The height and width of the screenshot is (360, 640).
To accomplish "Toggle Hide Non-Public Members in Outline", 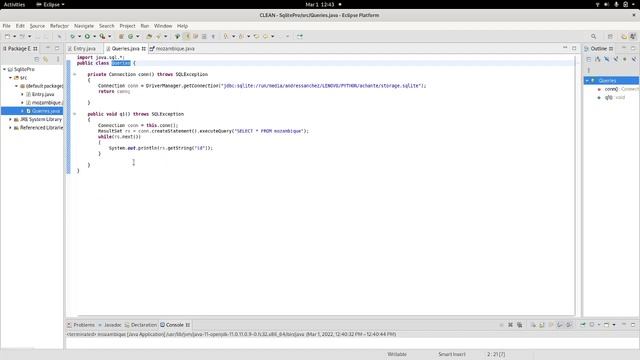I will [x=624, y=59].
